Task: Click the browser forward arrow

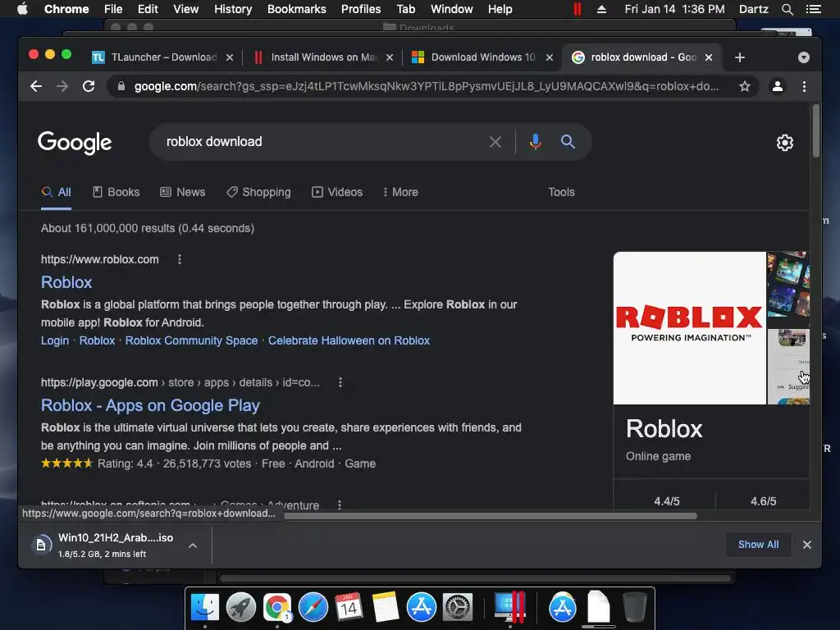Action: (x=62, y=86)
